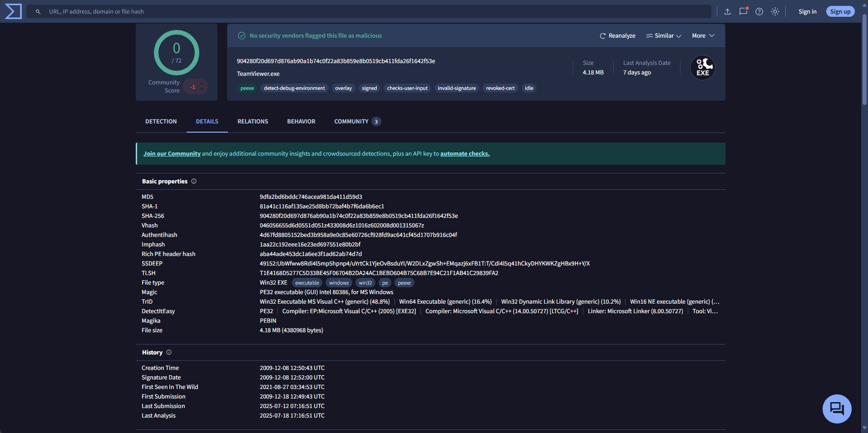Click the search magnifier icon
The width and height of the screenshot is (868, 433).
(39, 11)
